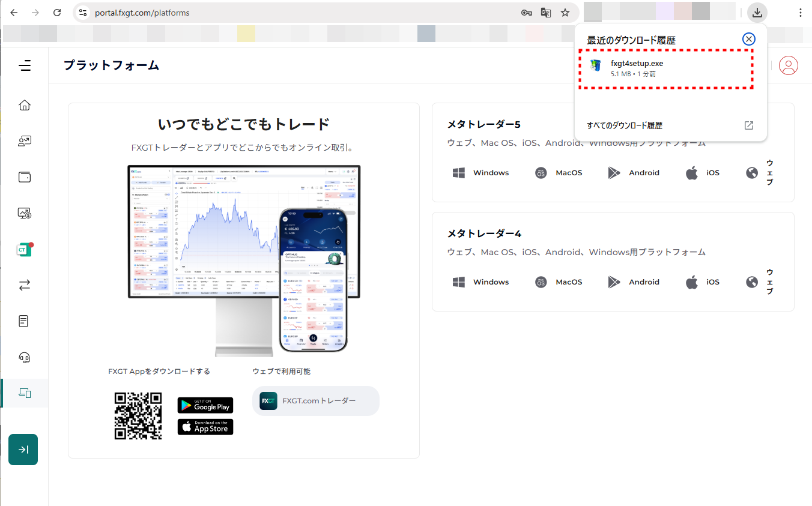Click the Chrome downloads toolbar icon
This screenshot has height=506, width=812.
click(x=758, y=13)
